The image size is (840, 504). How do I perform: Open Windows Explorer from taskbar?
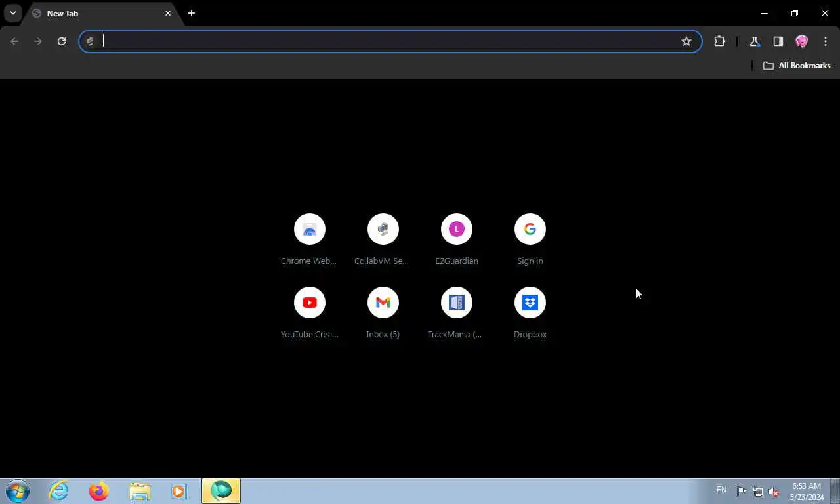140,491
